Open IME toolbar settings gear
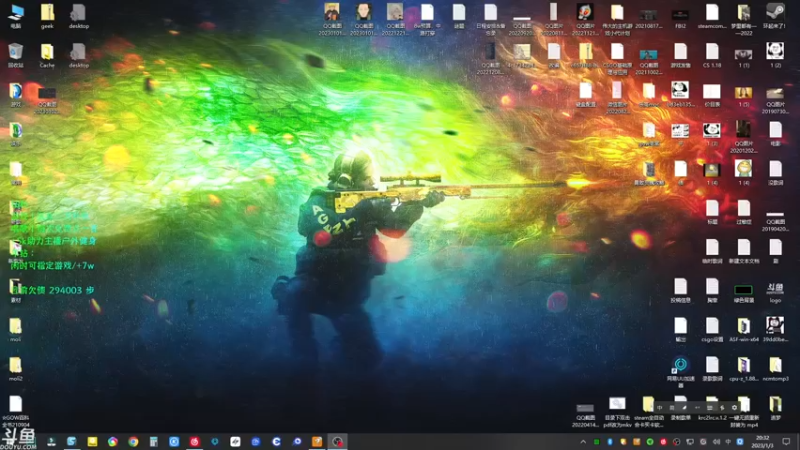The width and height of the screenshot is (800, 450). (x=734, y=408)
